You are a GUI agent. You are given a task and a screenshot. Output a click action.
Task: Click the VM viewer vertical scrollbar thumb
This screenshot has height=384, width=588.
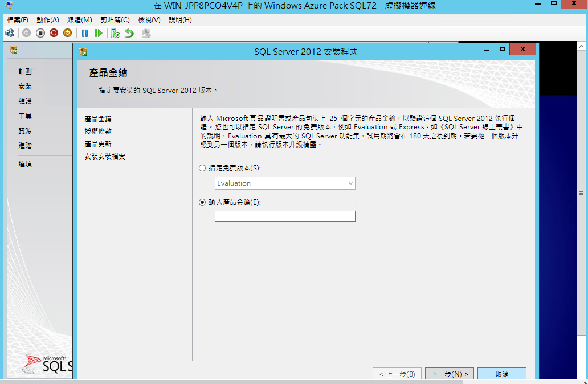[581, 193]
